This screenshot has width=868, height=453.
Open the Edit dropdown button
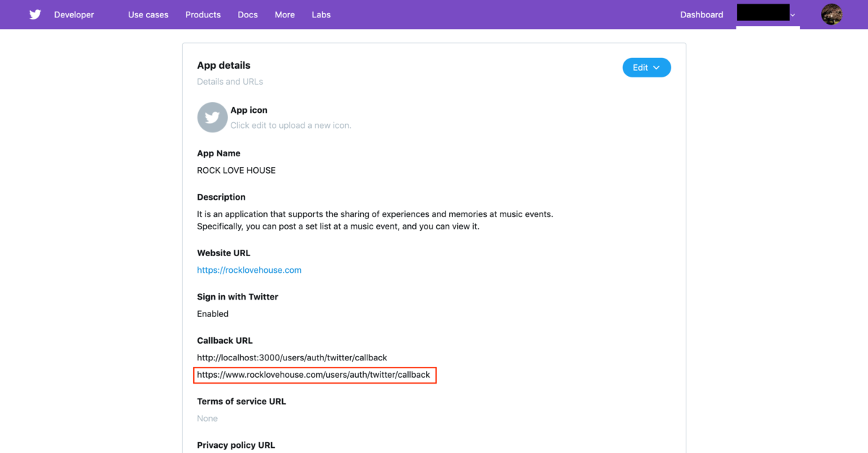(647, 68)
